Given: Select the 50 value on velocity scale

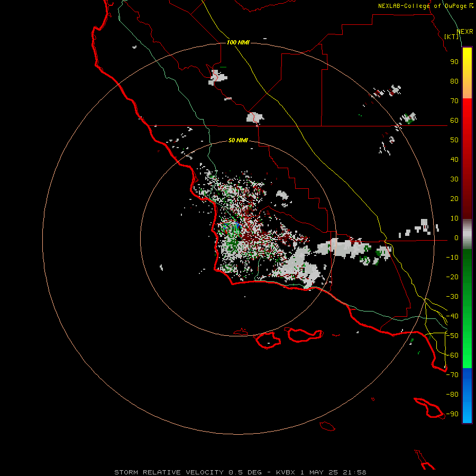Looking at the screenshot, I should pyautogui.click(x=454, y=140).
